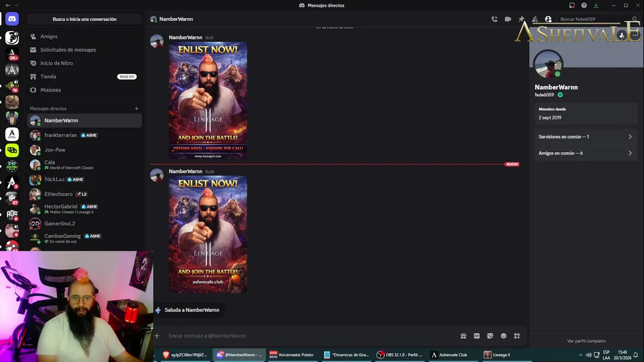Open the Tienda shop page

click(85, 76)
